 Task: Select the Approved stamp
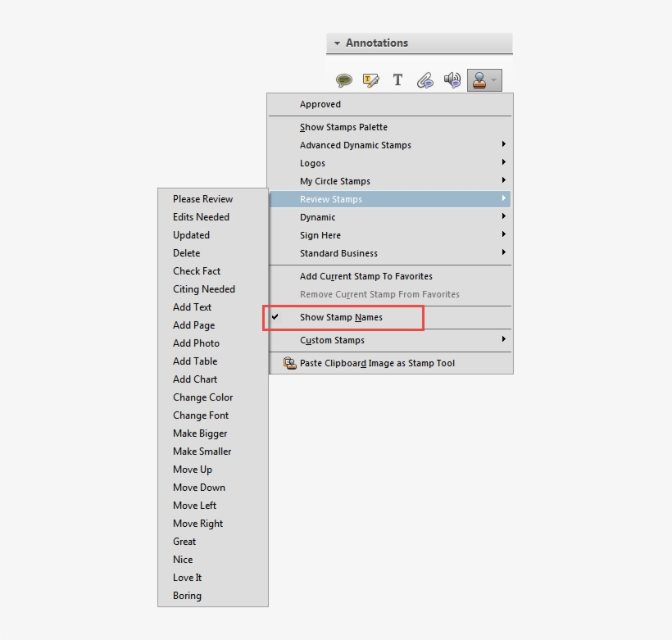[320, 104]
